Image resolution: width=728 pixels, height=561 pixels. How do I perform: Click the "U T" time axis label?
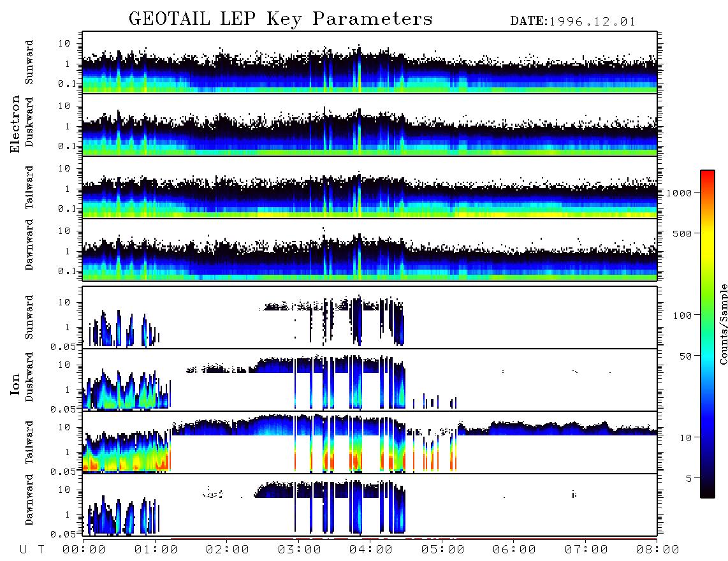pos(32,550)
